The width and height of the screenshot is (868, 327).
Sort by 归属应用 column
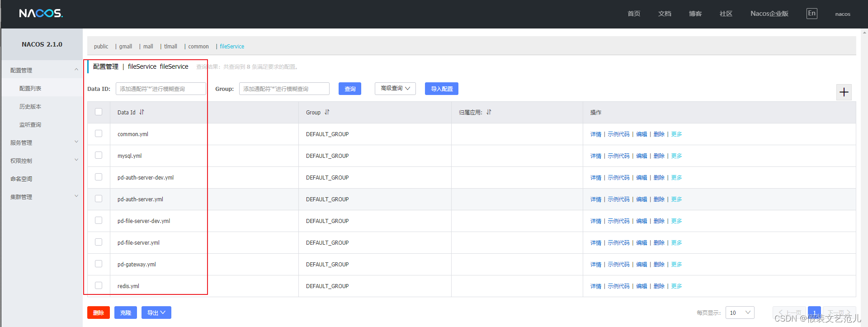489,112
